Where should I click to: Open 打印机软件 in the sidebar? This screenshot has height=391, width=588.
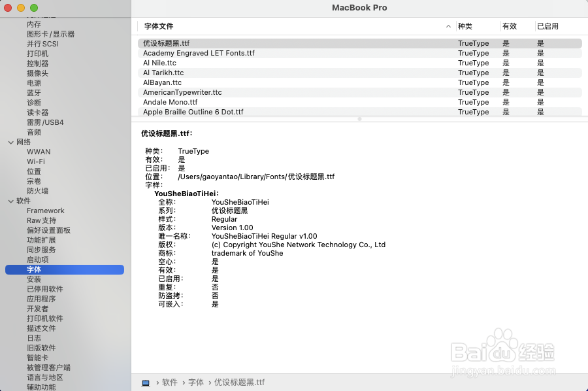(45, 318)
